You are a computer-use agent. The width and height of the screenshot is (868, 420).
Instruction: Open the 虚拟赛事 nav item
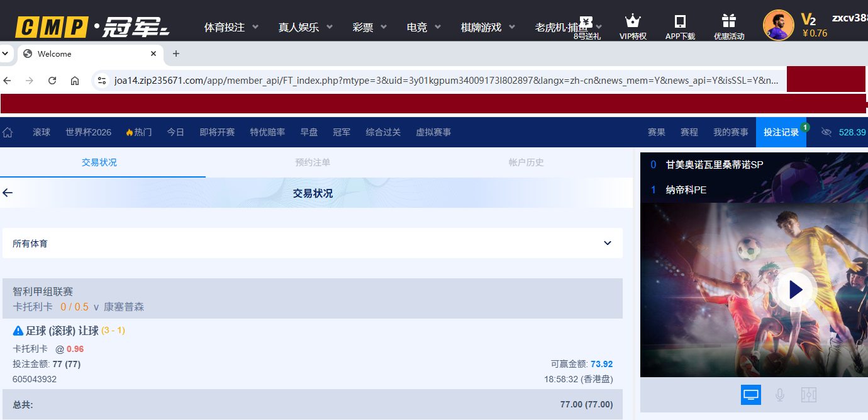pos(433,132)
